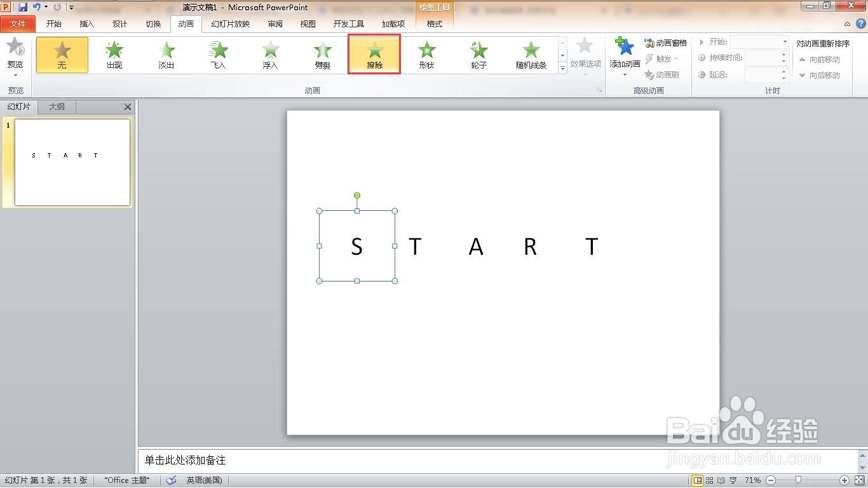Viewport: 868px width, 488px height.
Task: Click the letter A on the slide
Action: [x=476, y=246]
